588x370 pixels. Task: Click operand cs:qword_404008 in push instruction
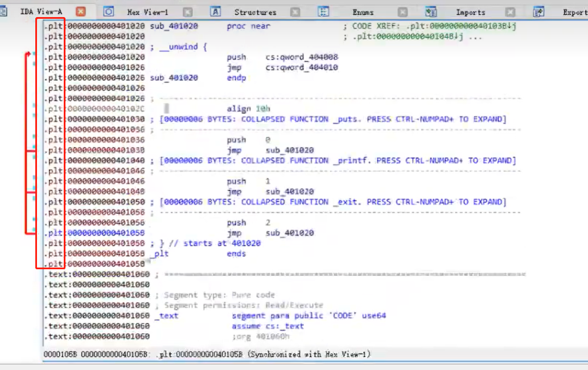302,57
